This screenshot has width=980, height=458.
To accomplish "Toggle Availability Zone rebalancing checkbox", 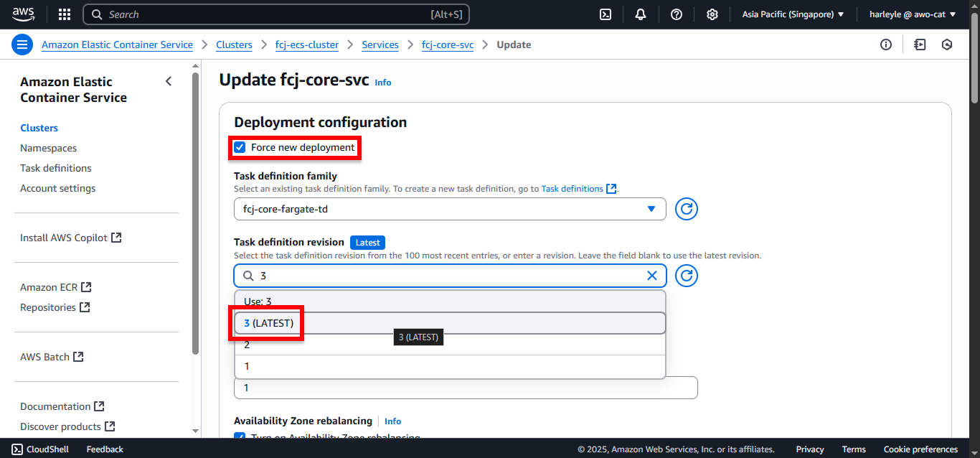I will (x=240, y=437).
